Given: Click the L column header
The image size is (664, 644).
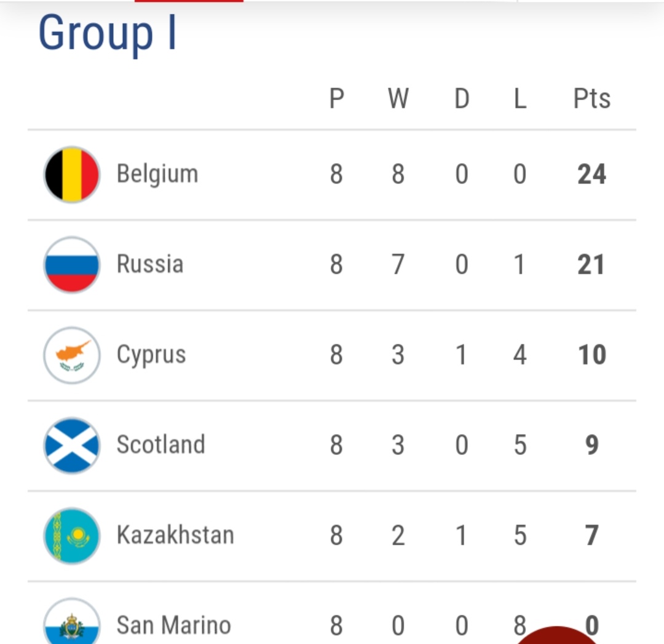Looking at the screenshot, I should point(520,99).
